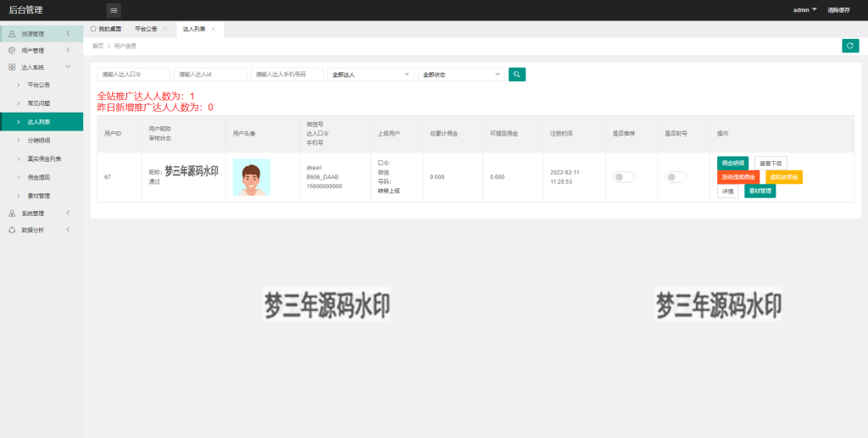Click the 转移上级 link
This screenshot has width=868, height=438.
[388, 191]
